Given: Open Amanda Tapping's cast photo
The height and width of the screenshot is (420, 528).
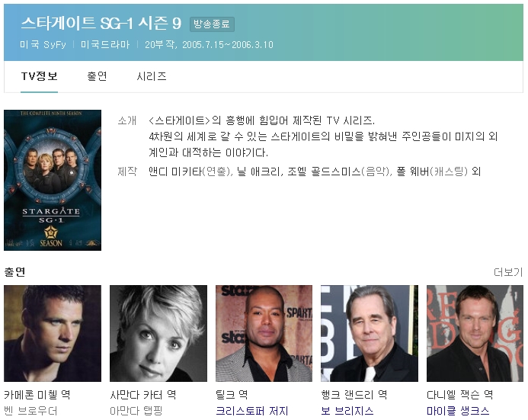Looking at the screenshot, I should (158, 333).
